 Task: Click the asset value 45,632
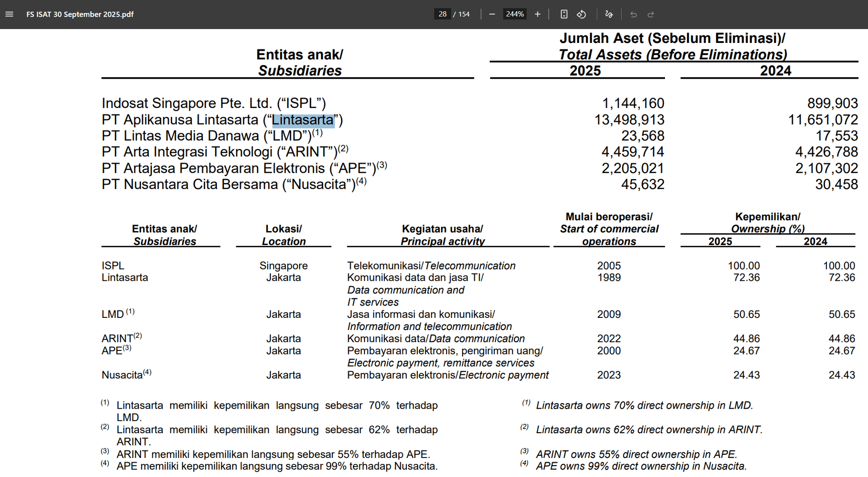(x=643, y=184)
